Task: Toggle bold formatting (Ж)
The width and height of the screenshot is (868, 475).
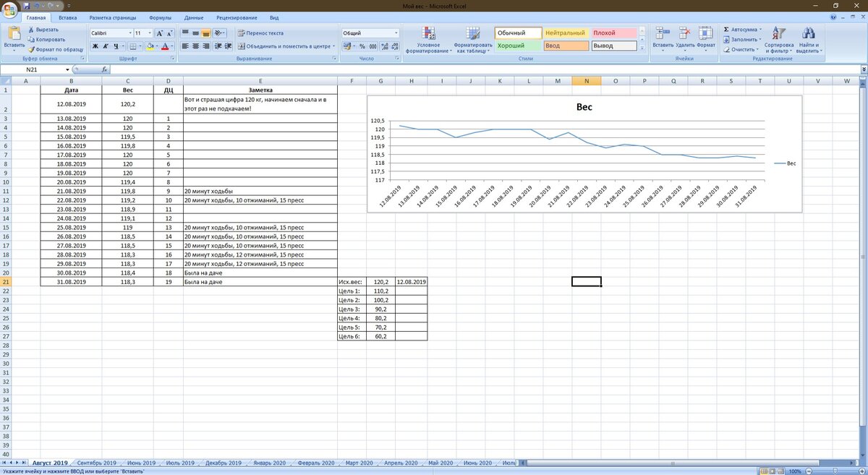Action: pos(95,46)
